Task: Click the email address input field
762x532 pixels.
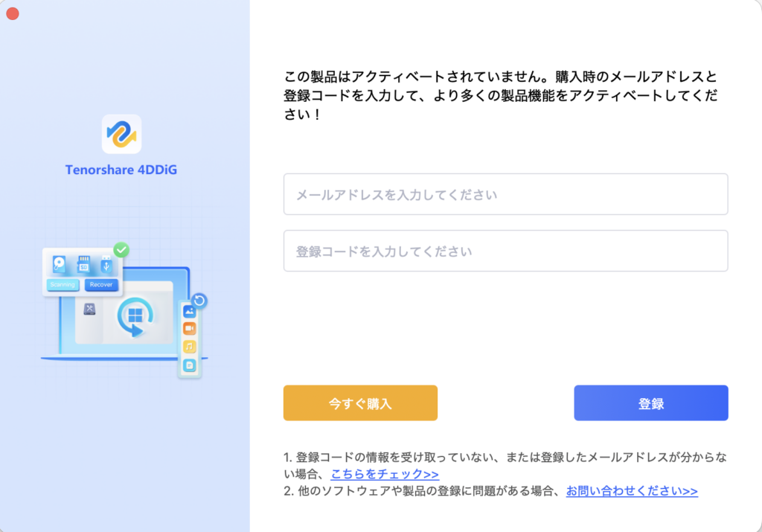Action: [x=506, y=193]
